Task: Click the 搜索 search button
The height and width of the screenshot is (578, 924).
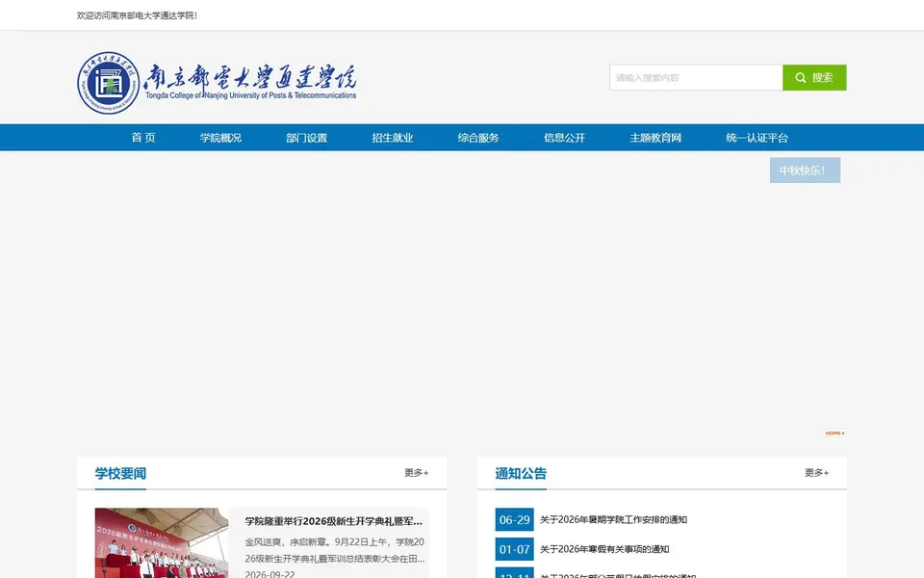Action: [814, 78]
